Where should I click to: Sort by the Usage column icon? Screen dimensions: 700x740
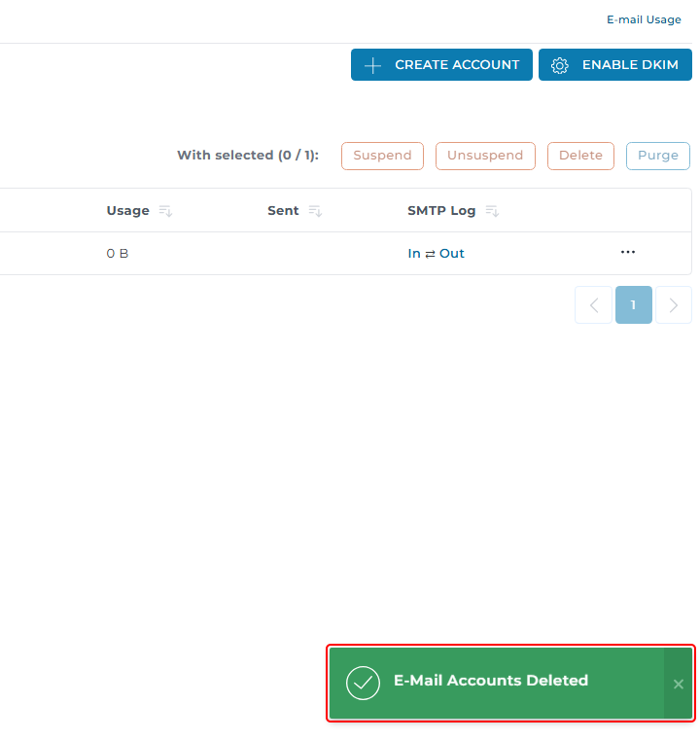click(x=165, y=211)
